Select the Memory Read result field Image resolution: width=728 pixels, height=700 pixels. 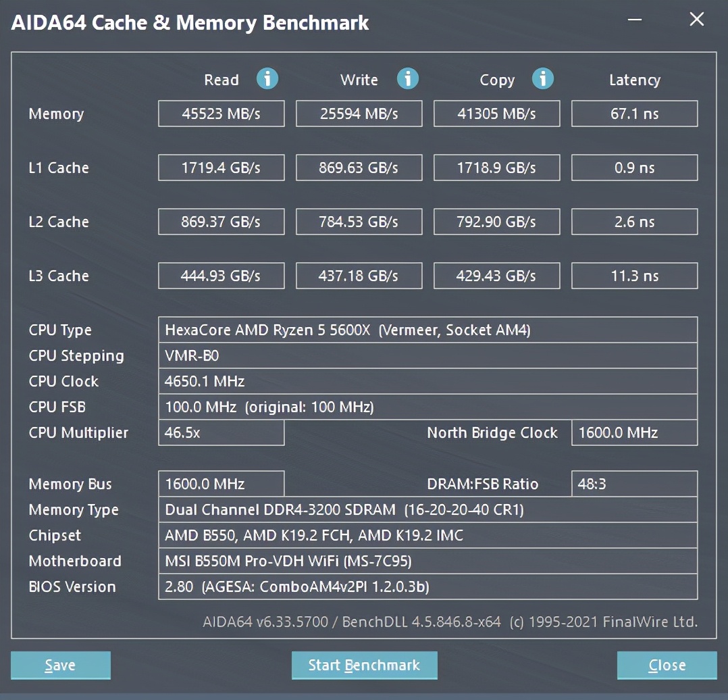pos(221,114)
